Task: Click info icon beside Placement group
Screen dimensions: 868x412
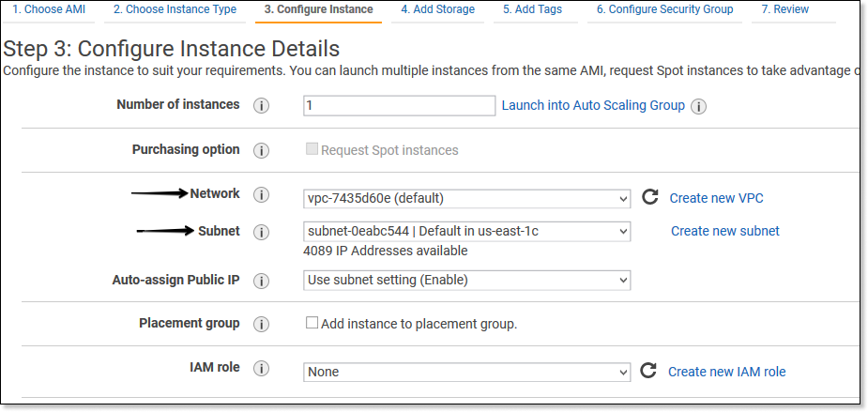Action: pyautogui.click(x=262, y=325)
